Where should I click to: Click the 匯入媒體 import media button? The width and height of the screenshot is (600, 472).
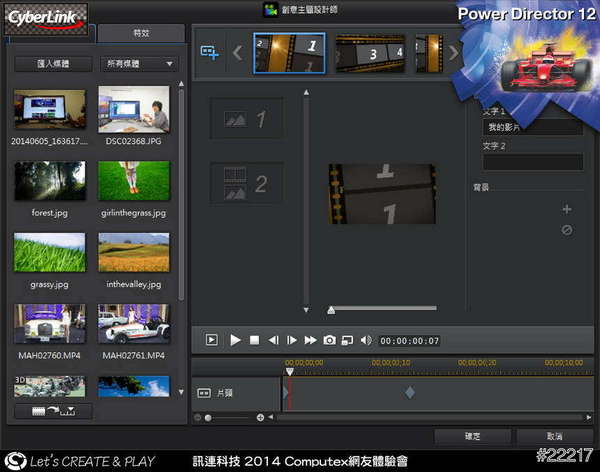point(53,64)
